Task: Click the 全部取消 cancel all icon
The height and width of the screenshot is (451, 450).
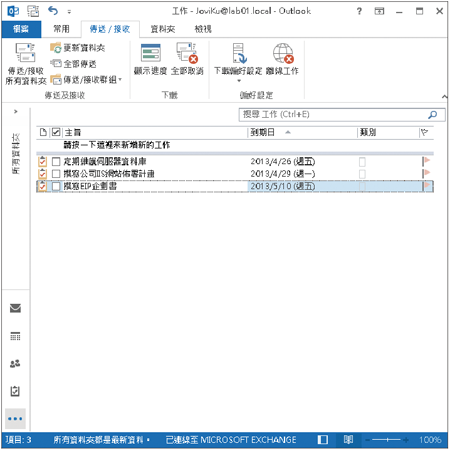Action: click(x=187, y=53)
